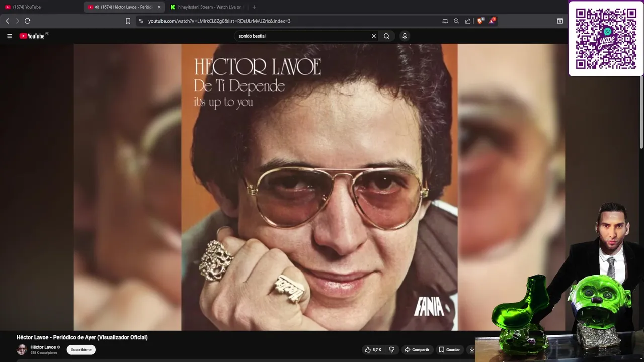Select the Héctor Lavoe Periódico tab

point(125,7)
